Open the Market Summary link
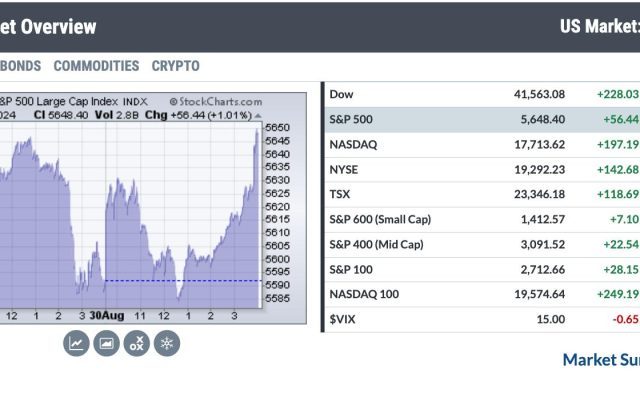 [x=601, y=360]
